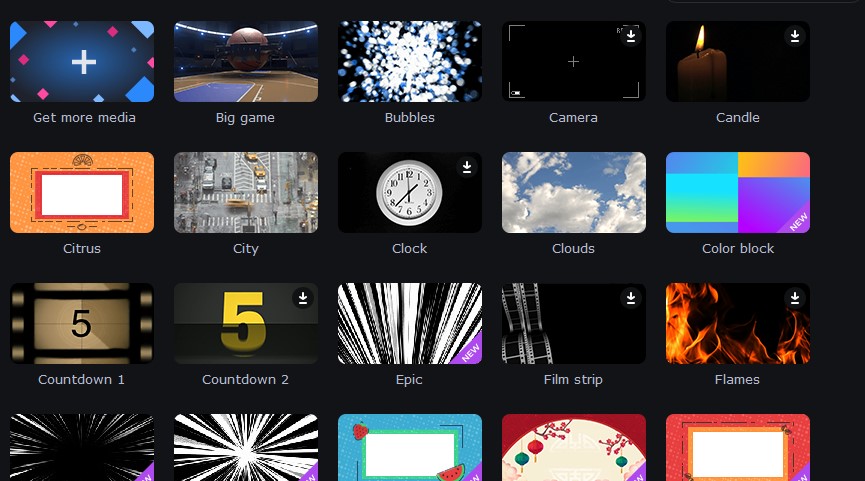Click the Color block label text
Screen dimensions: 865x481
pyautogui.click(x=738, y=249)
